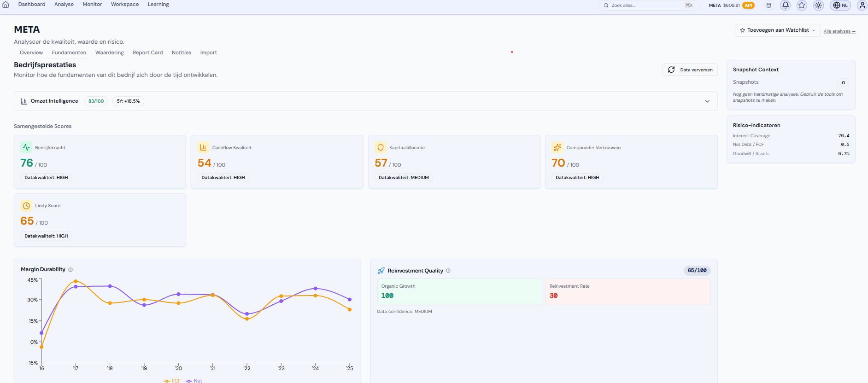
Task: Switch to Overview tab
Action: tap(31, 52)
